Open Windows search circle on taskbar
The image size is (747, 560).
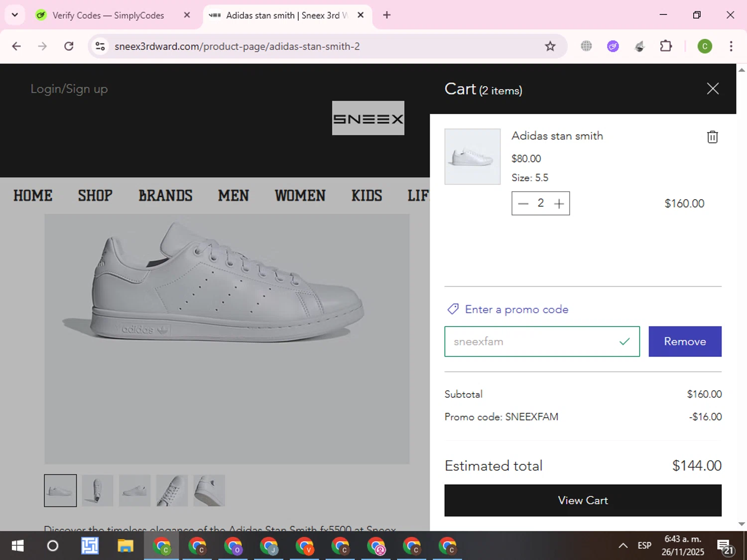coord(52,546)
